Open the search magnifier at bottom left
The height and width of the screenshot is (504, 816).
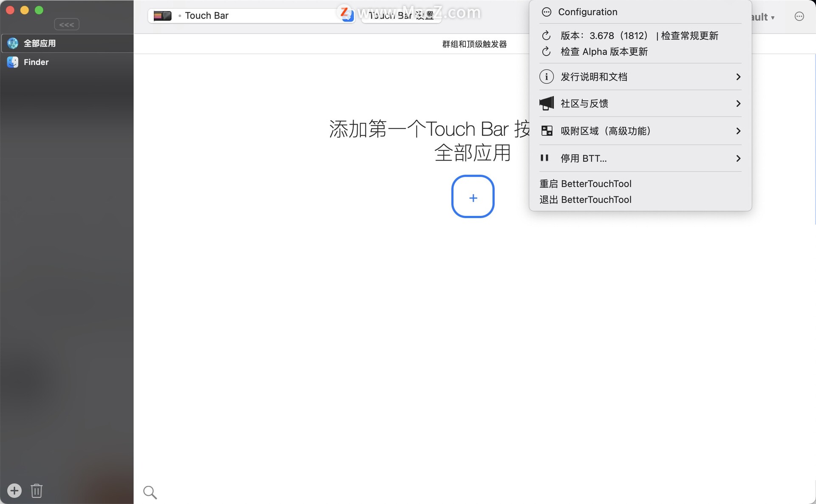pyautogui.click(x=150, y=492)
